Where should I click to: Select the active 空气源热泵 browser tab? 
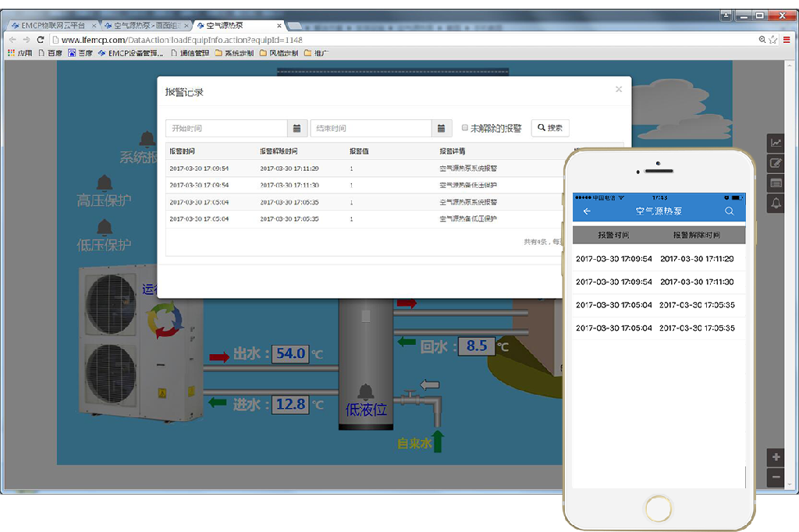(239, 26)
